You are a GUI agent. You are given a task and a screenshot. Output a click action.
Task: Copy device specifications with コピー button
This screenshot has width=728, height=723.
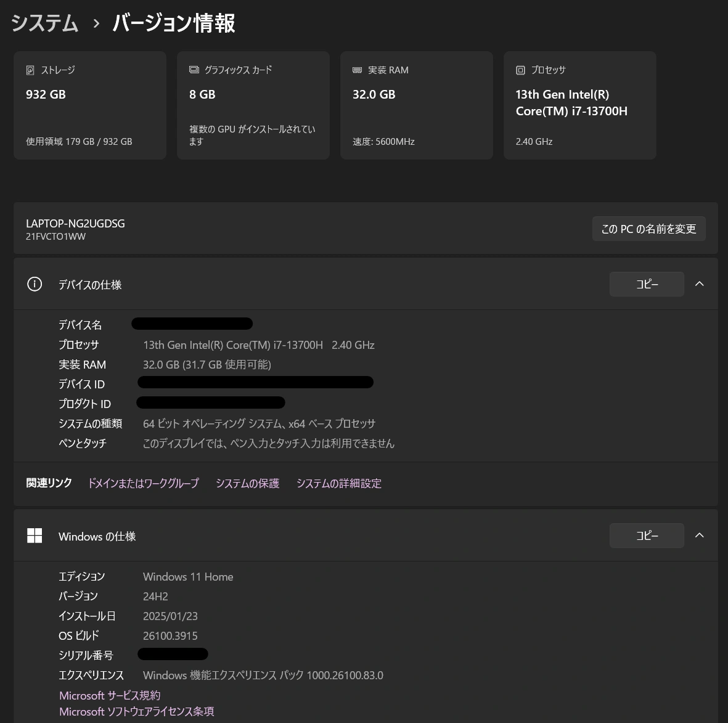(x=647, y=284)
